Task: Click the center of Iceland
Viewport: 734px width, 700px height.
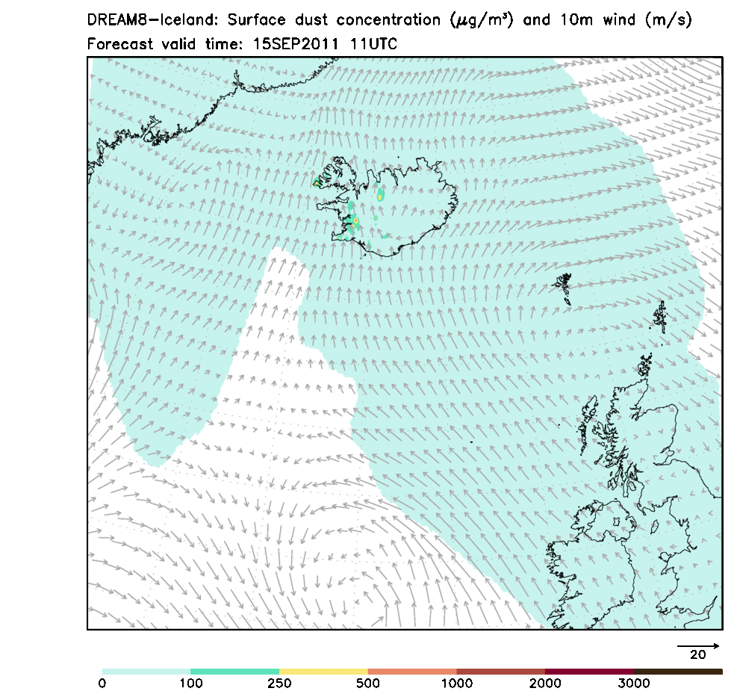Action: [x=399, y=209]
